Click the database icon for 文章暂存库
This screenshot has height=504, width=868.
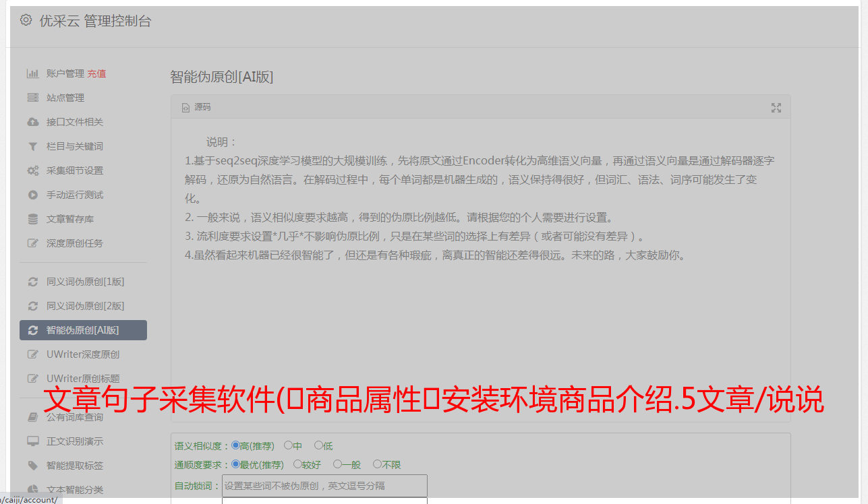click(x=32, y=219)
